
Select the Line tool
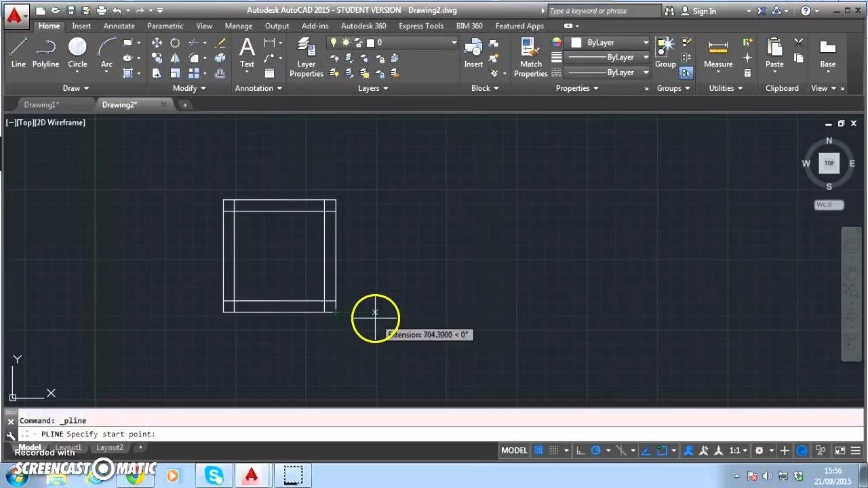click(18, 53)
